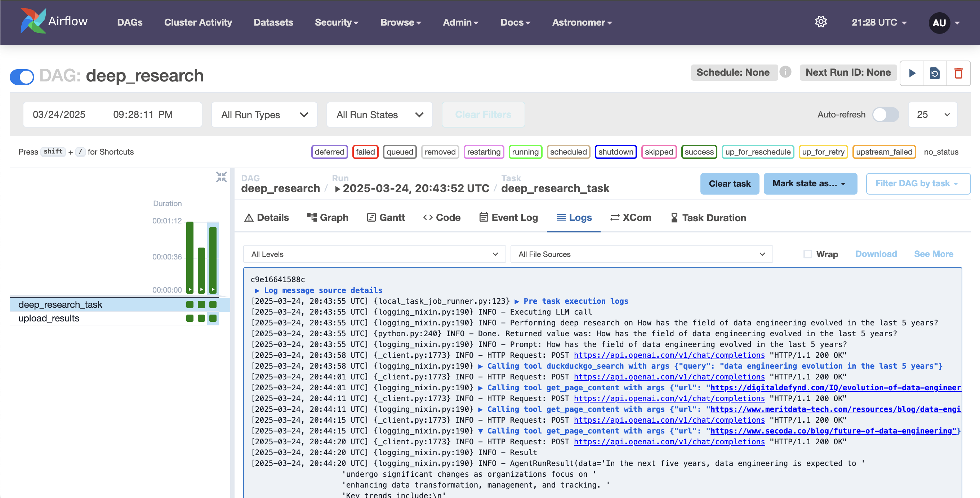Click the info icon next to Schedule: None
This screenshot has width=980, height=498.
[x=785, y=72]
